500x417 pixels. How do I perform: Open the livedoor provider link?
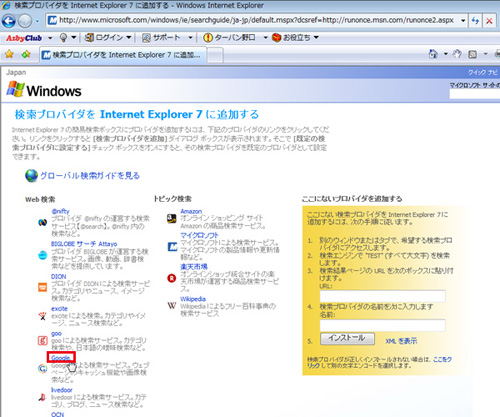point(62,390)
